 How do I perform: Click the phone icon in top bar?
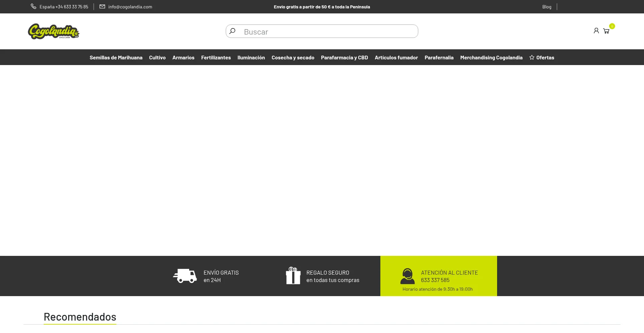coord(34,6)
